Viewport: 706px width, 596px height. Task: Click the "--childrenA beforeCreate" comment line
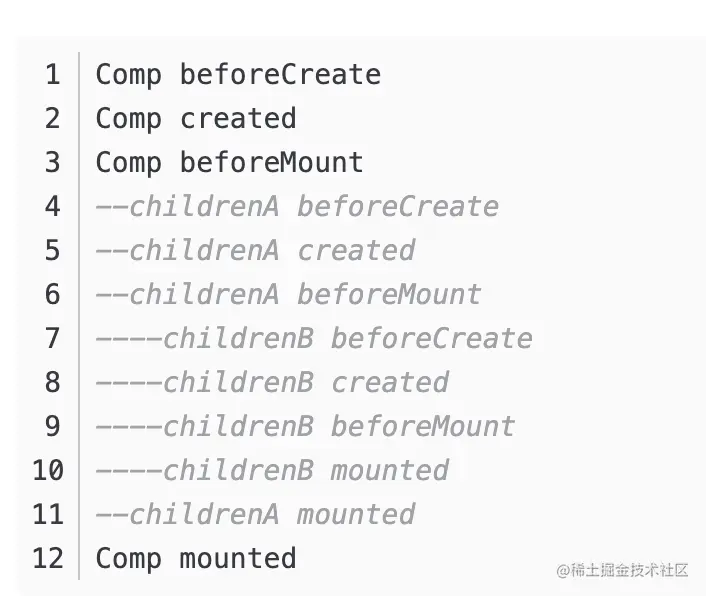point(296,207)
